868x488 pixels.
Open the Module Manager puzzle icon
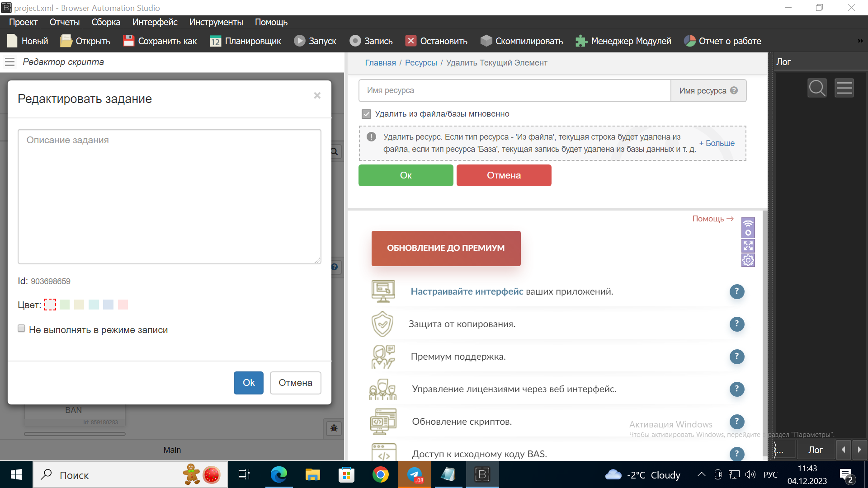tap(581, 41)
